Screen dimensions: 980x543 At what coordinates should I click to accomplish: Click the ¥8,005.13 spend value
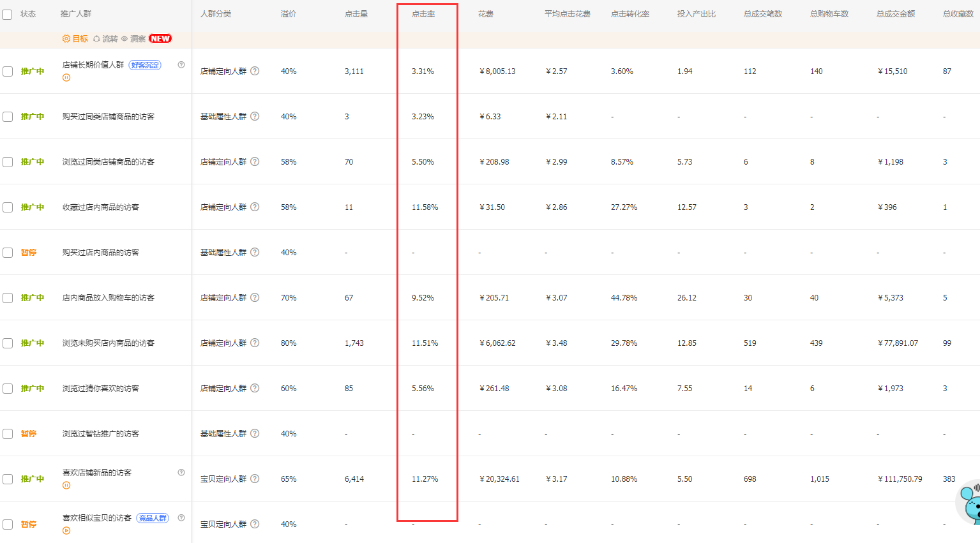tap(497, 71)
